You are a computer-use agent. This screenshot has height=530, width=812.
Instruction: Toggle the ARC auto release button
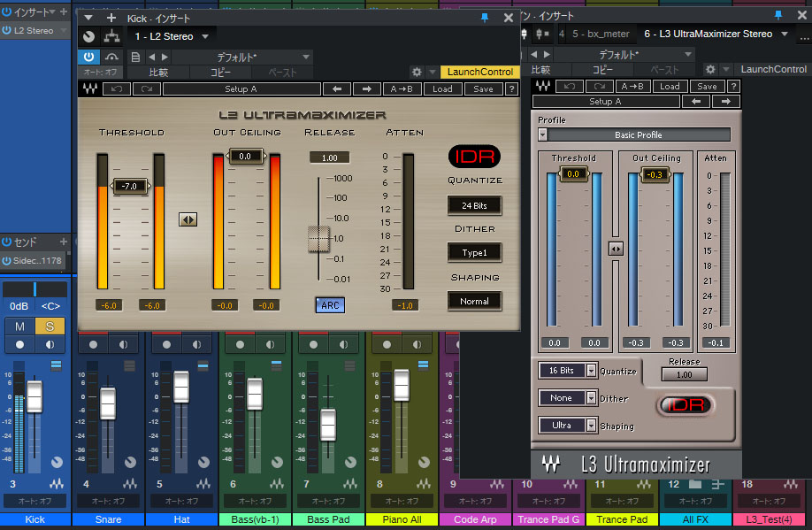(x=329, y=305)
